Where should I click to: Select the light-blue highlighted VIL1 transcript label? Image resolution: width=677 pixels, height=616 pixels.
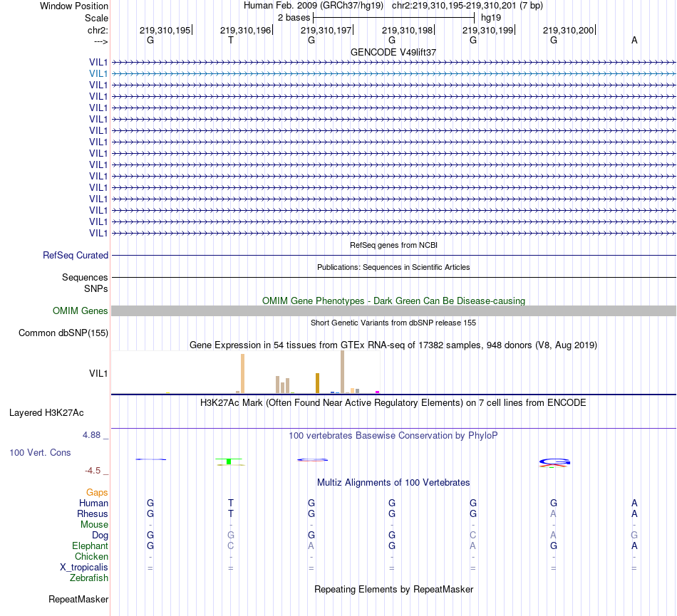pos(98,74)
